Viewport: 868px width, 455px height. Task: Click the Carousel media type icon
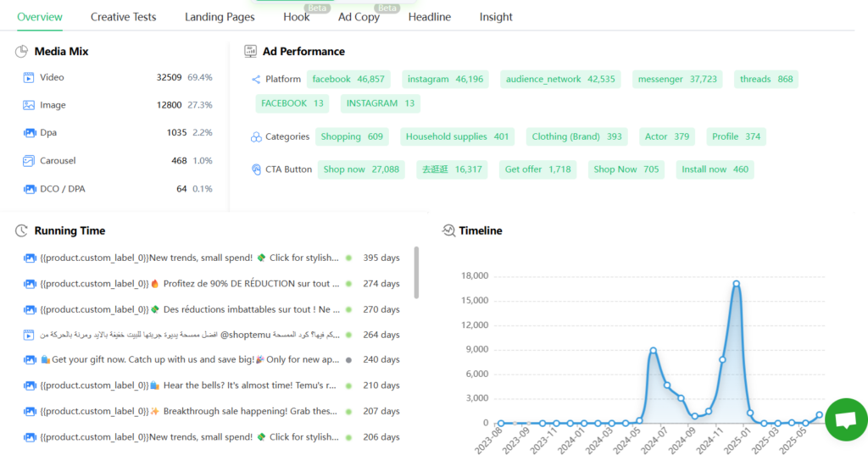[29, 161]
